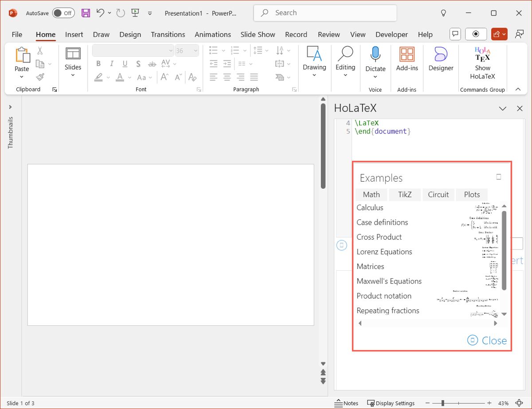Close the Examples panel
The height and width of the screenshot is (409, 532).
point(487,340)
